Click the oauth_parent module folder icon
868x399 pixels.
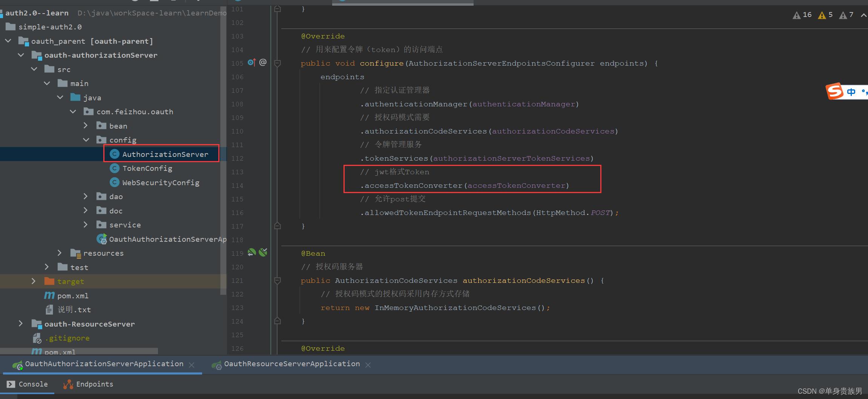tap(24, 41)
